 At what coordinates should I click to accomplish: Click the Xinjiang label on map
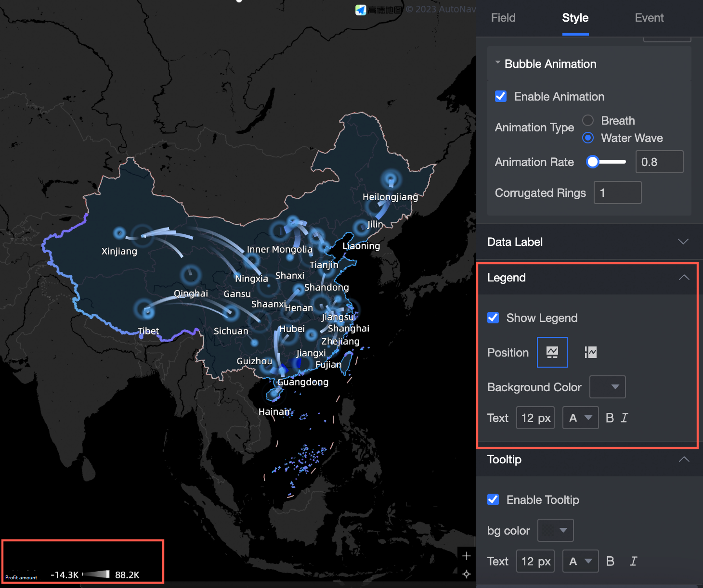pos(119,251)
